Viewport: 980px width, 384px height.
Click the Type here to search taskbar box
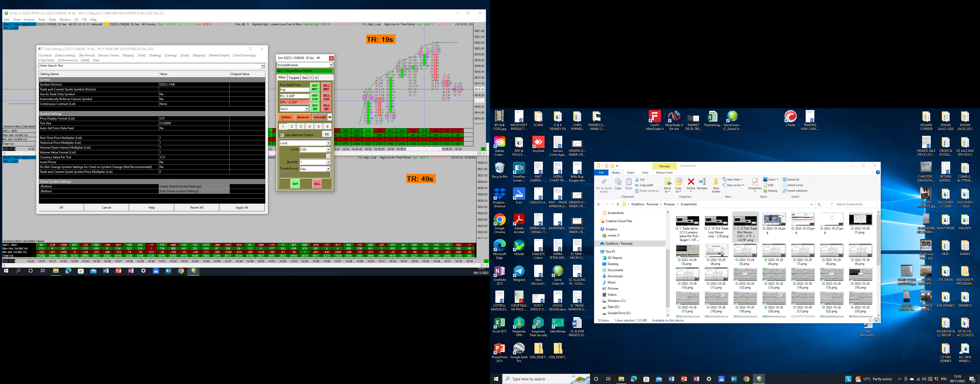click(x=546, y=379)
